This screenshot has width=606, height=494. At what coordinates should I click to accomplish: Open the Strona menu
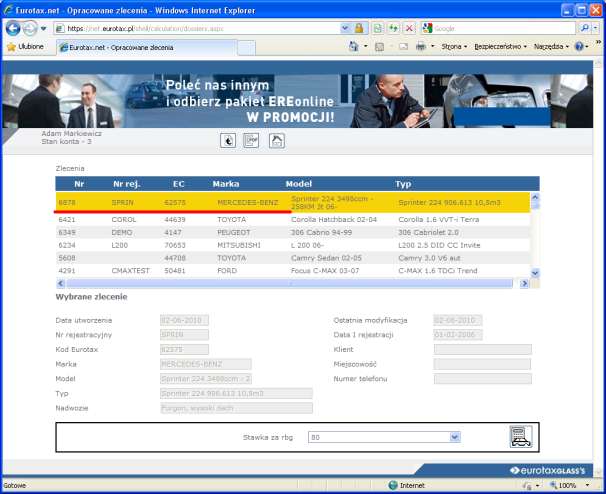pos(454,46)
